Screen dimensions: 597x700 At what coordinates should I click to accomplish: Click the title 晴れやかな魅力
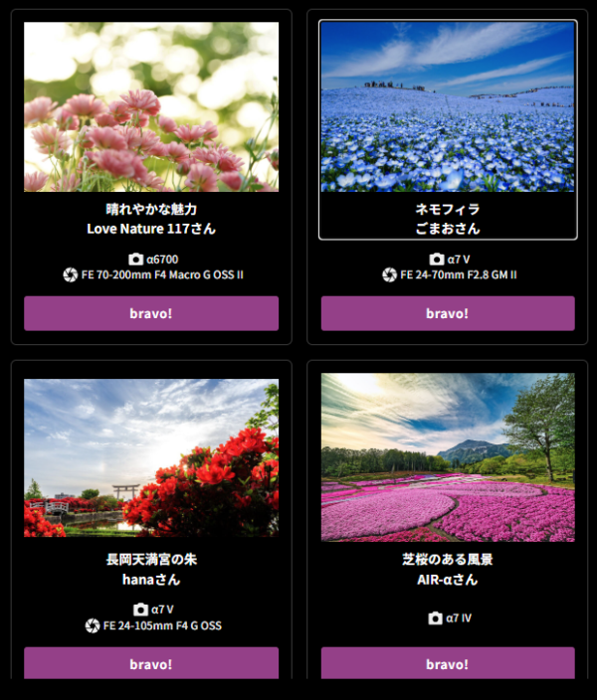[x=151, y=209]
